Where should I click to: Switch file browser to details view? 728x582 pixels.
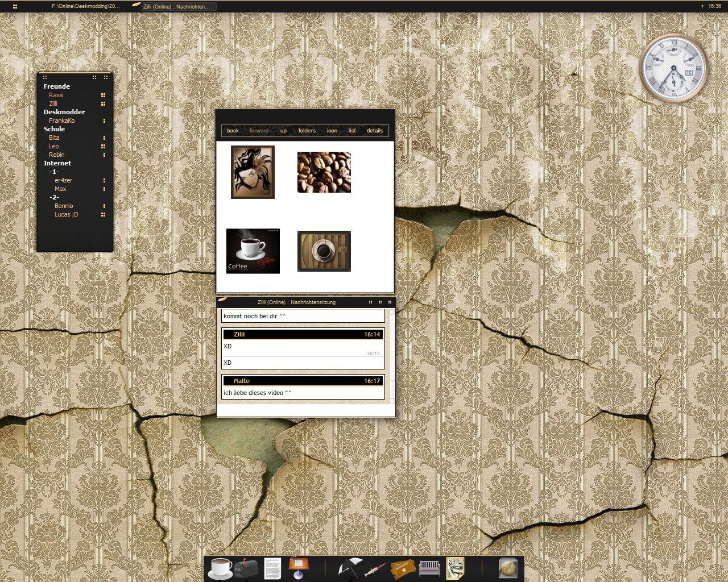(x=375, y=131)
